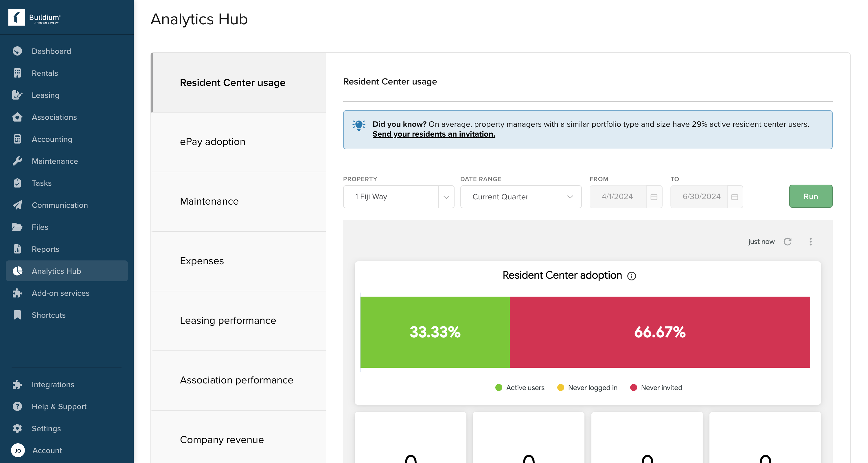Toggle the Never logged in legend entry
Screen dimensions: 868x463
(587, 388)
